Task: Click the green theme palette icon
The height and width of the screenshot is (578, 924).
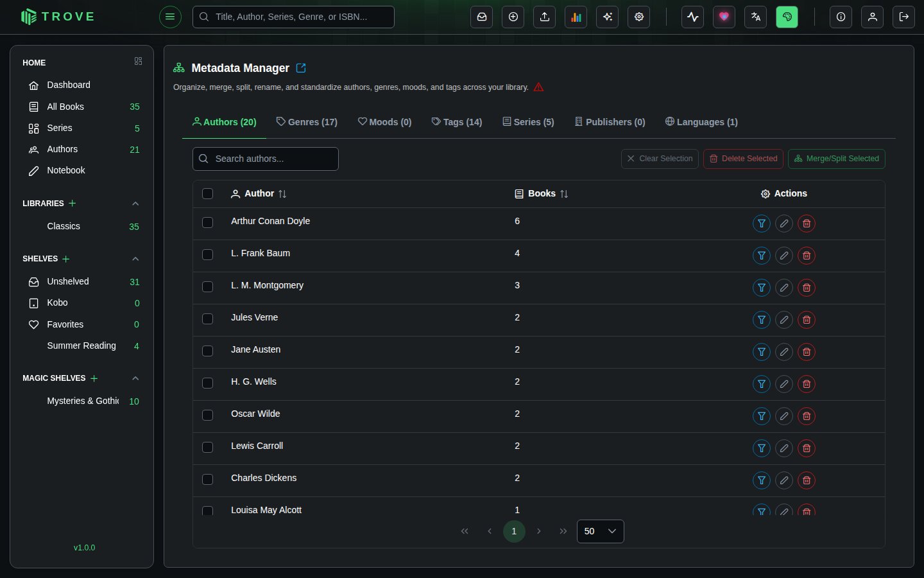Action: (787, 17)
